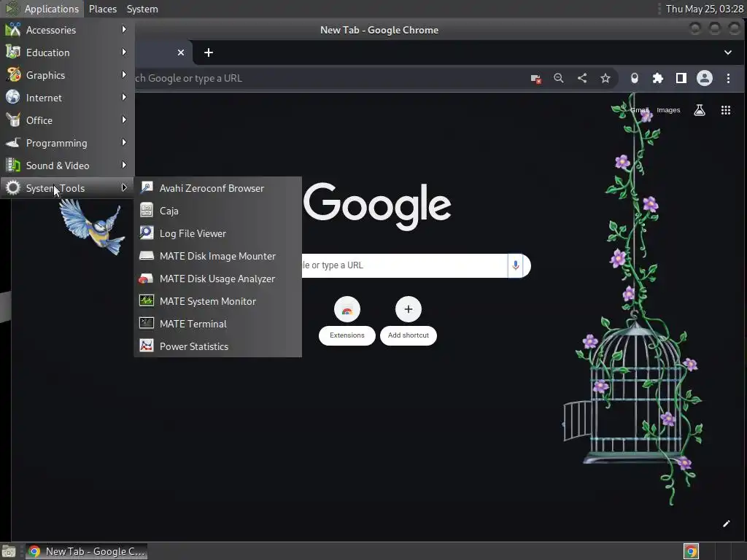
Task: Open Search Labs flask icon
Action: pos(700,111)
